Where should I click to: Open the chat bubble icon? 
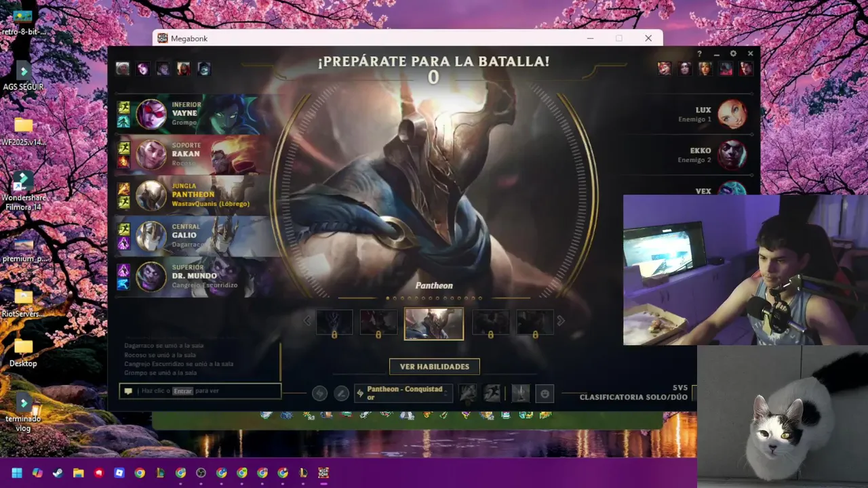pos(128,391)
